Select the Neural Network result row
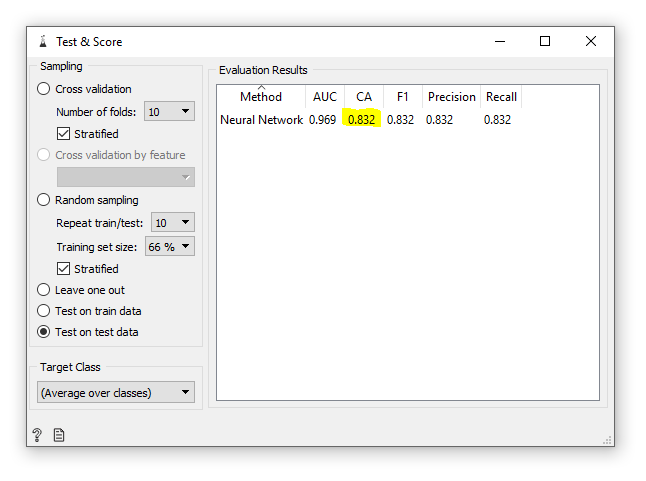This screenshot has height=481, width=646. (x=262, y=120)
